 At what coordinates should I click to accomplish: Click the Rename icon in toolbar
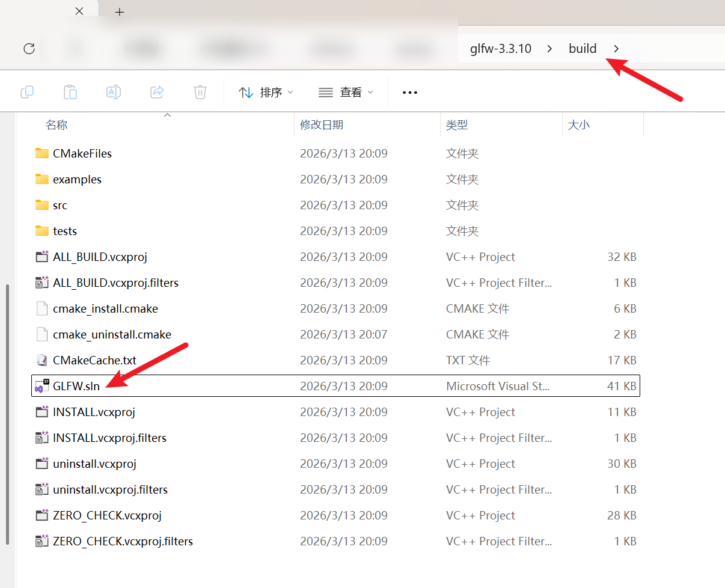113,92
